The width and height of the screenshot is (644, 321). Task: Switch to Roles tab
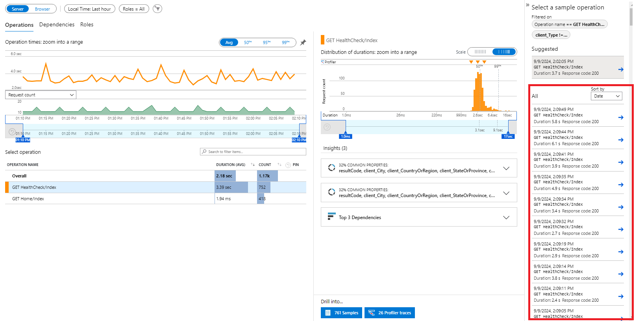(87, 24)
